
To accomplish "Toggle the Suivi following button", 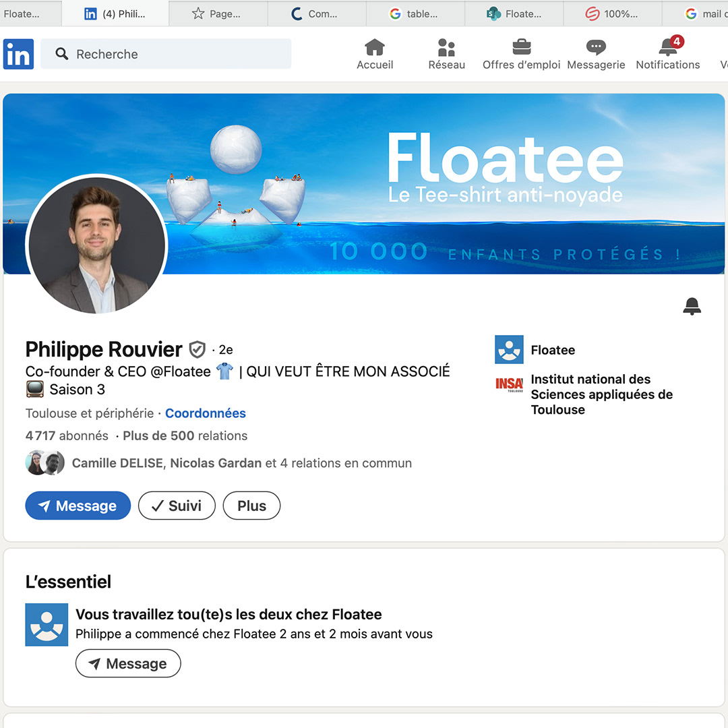I will tap(177, 506).
